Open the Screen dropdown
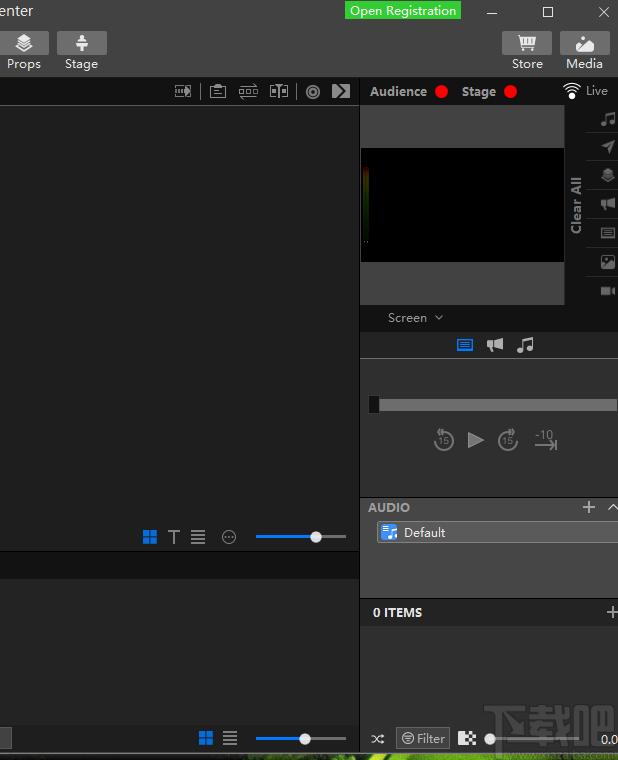The image size is (618, 760). coord(415,318)
